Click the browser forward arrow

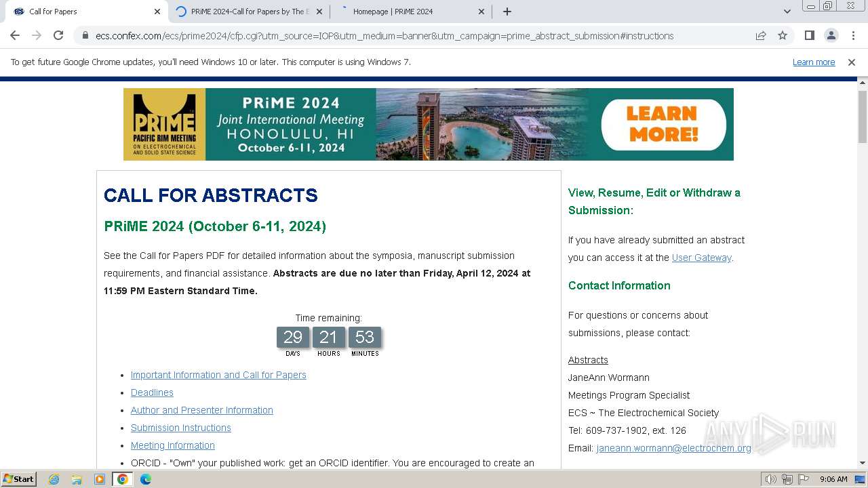(37, 35)
